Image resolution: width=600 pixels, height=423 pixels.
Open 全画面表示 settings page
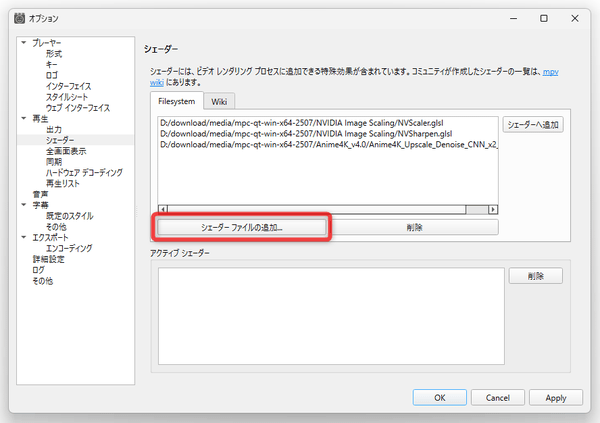(x=66, y=151)
